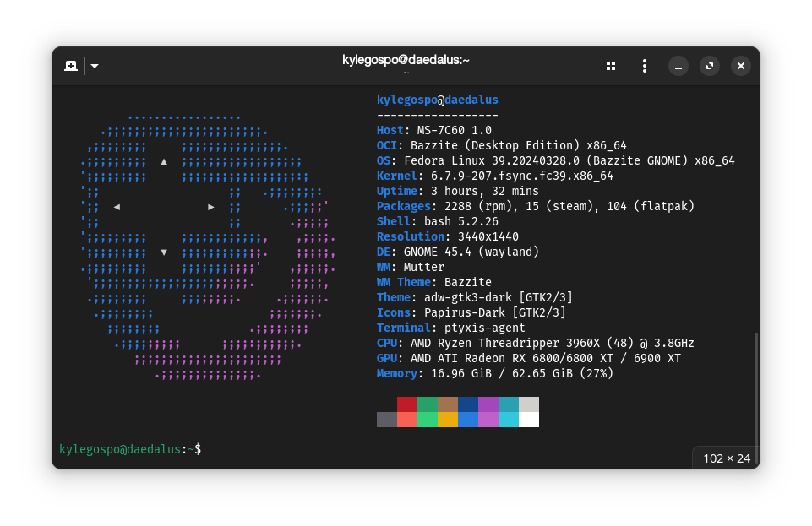Click the dark blue color block
The image size is (812, 526).
[467, 404]
